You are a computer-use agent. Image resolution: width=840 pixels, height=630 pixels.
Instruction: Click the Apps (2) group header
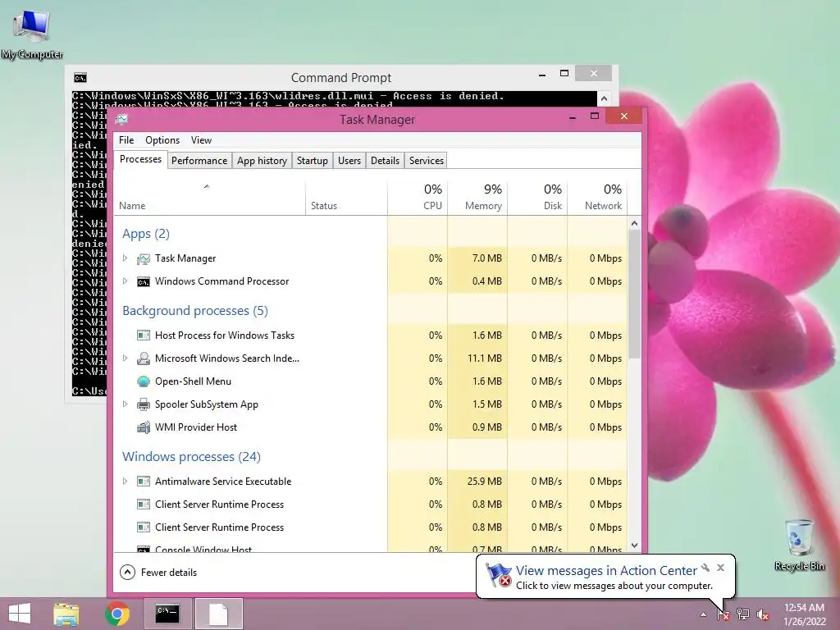pos(146,234)
